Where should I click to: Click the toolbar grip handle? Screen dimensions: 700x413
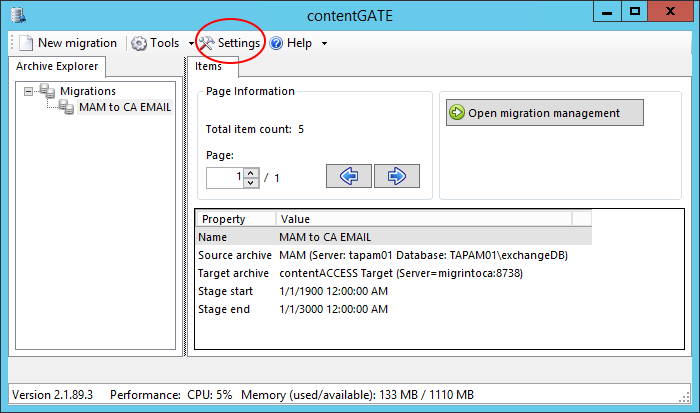tap(12, 43)
